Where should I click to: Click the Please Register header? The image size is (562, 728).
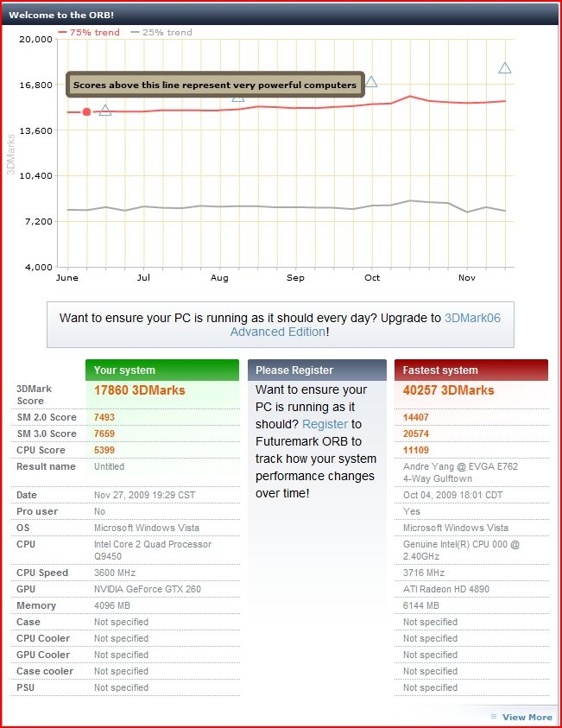(317, 370)
